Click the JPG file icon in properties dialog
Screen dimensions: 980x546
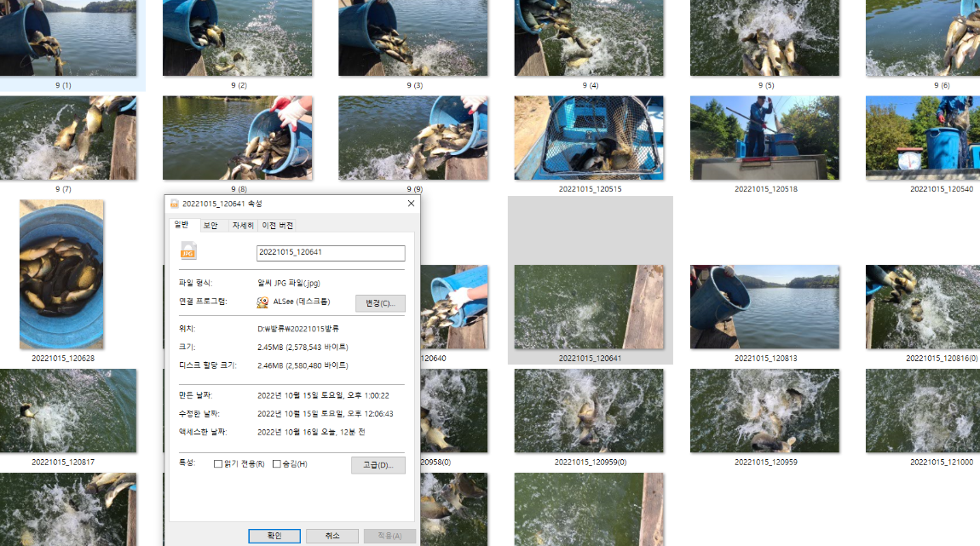[188, 250]
